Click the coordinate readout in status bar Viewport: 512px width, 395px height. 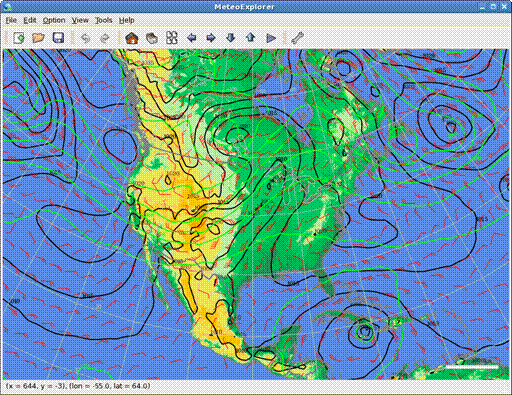click(x=78, y=386)
